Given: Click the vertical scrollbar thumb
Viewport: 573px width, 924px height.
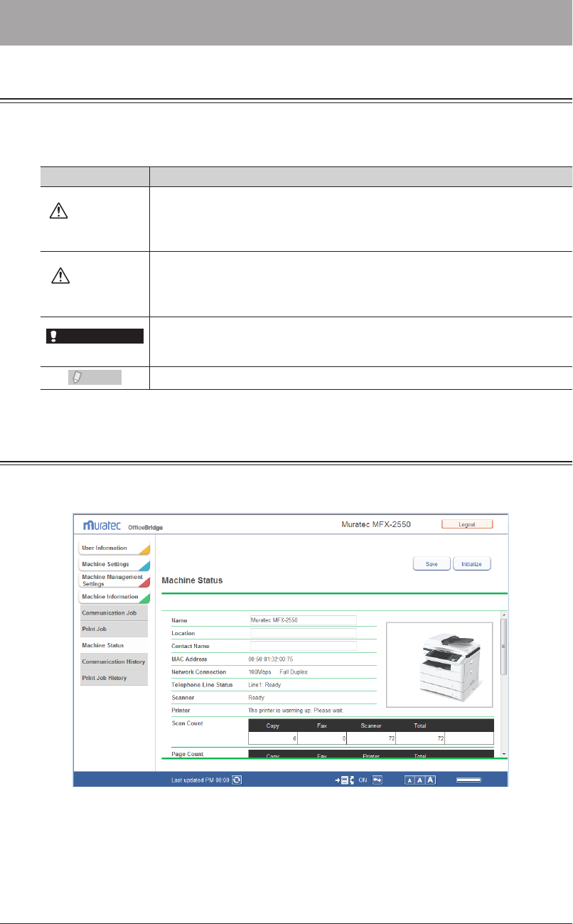Looking at the screenshot, I should click(504, 647).
